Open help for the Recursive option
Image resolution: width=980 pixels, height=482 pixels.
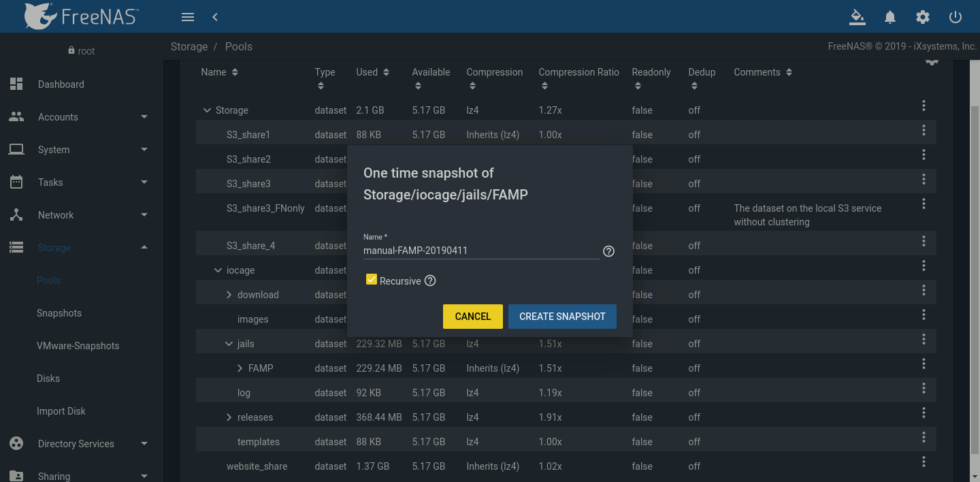430,280
